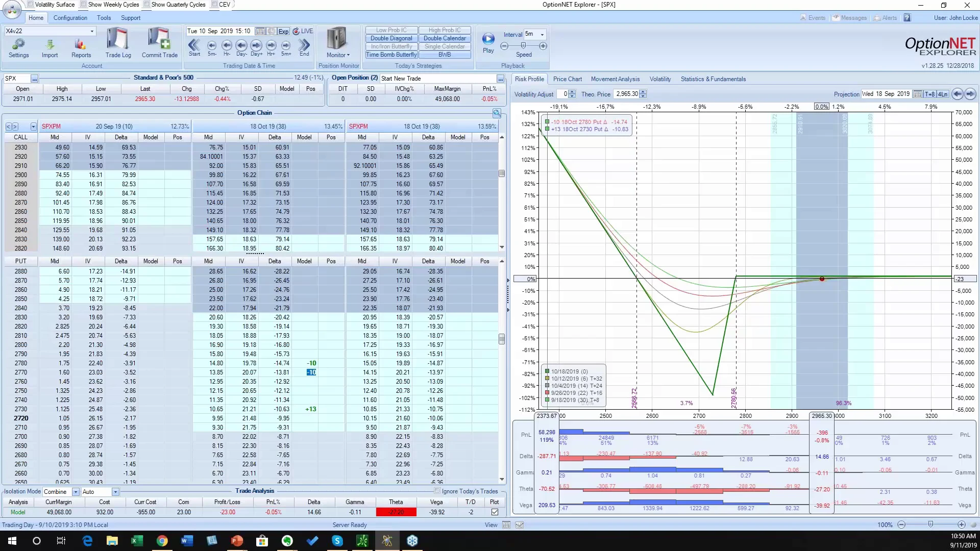Screen dimensions: 980x551
Task: Click the OptionNET application orb menu
Action: (x=11, y=9)
